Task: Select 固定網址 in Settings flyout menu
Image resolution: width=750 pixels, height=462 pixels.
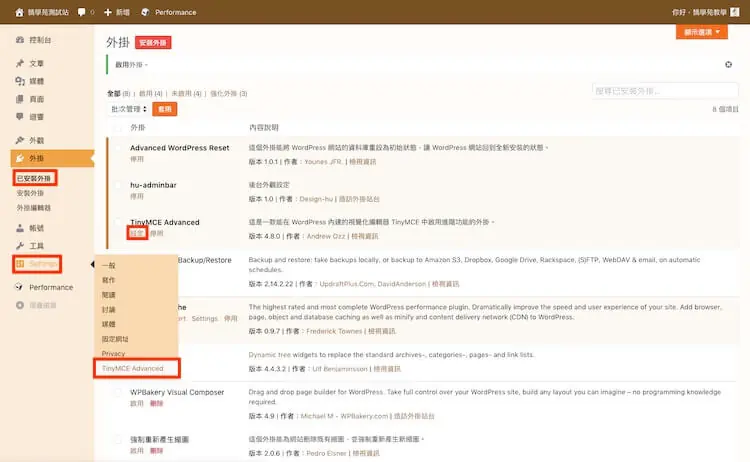Action: click(115, 339)
